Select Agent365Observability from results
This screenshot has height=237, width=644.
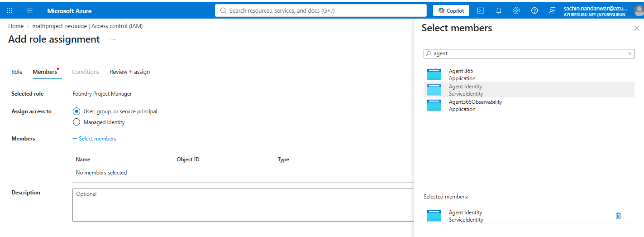pyautogui.click(x=529, y=105)
